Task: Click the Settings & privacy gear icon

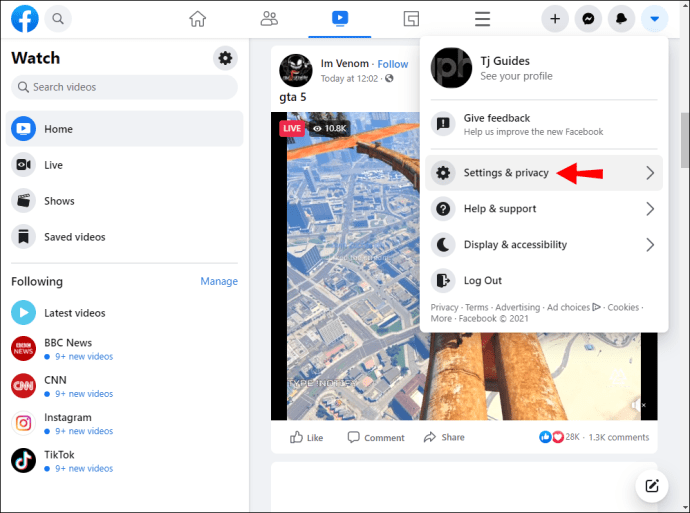Action: pyautogui.click(x=443, y=173)
